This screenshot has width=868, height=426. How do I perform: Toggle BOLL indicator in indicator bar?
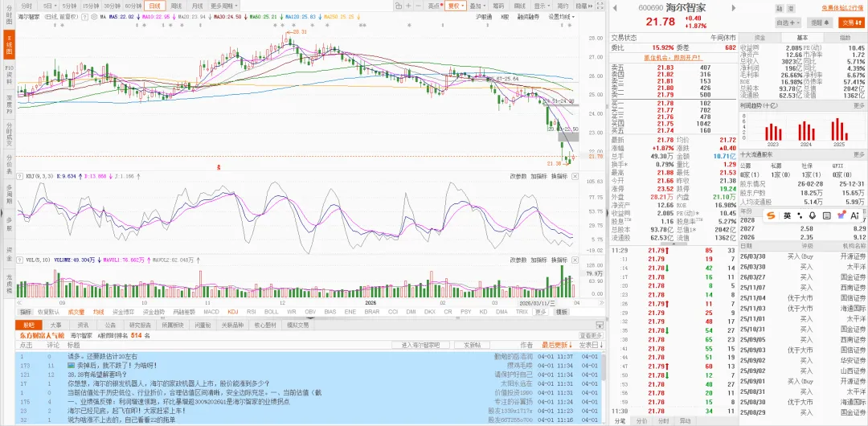[271, 312]
